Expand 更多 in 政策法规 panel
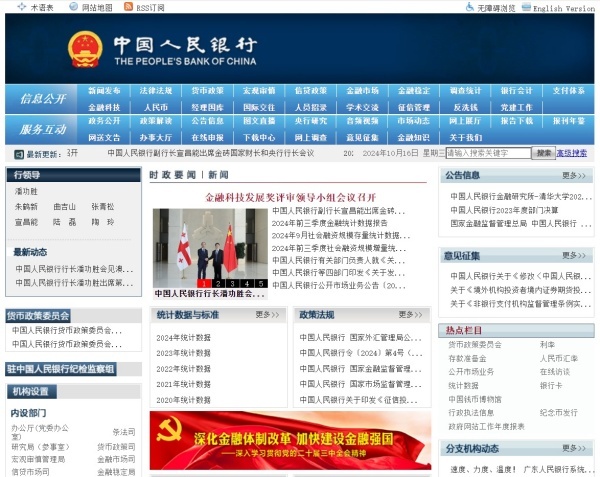 click(410, 314)
